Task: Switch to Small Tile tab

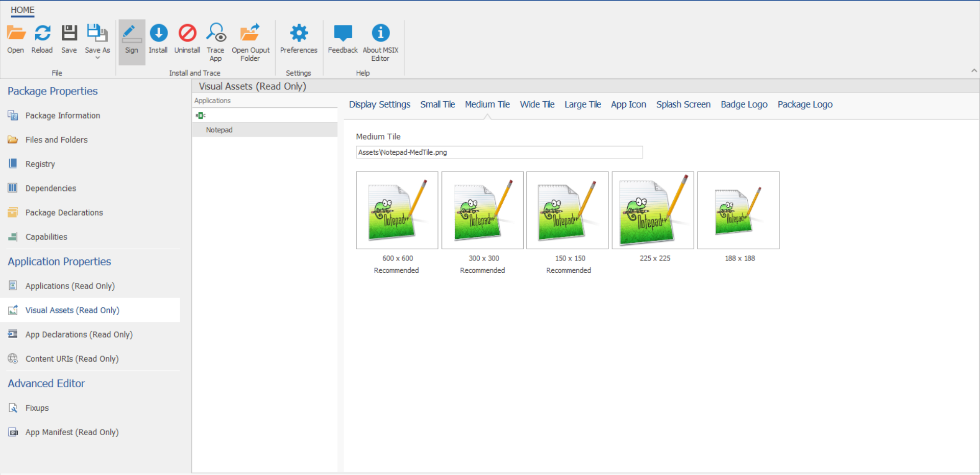Action: pos(437,104)
